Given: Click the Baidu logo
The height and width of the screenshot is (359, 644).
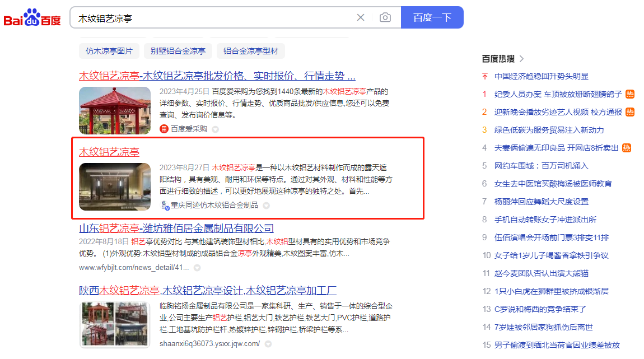Looking at the screenshot, I should tap(32, 18).
